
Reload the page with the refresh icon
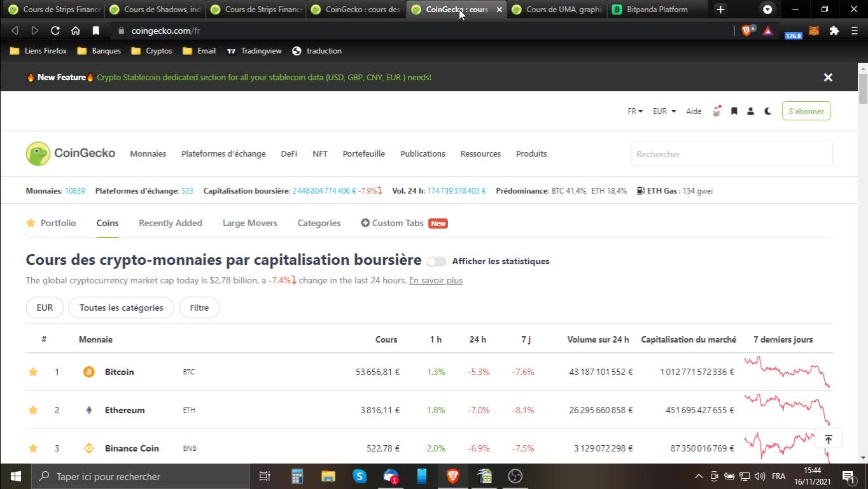[x=55, y=31]
